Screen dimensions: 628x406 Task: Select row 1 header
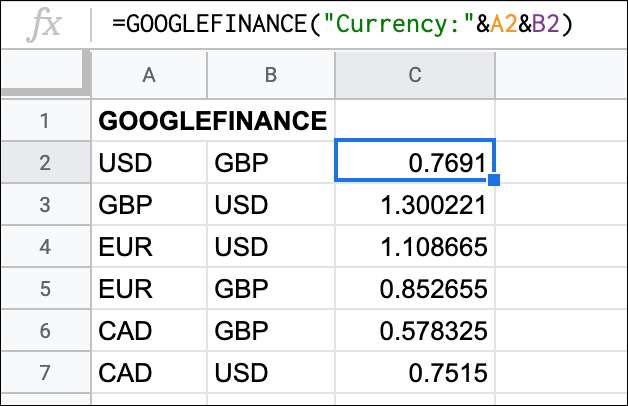click(45, 121)
